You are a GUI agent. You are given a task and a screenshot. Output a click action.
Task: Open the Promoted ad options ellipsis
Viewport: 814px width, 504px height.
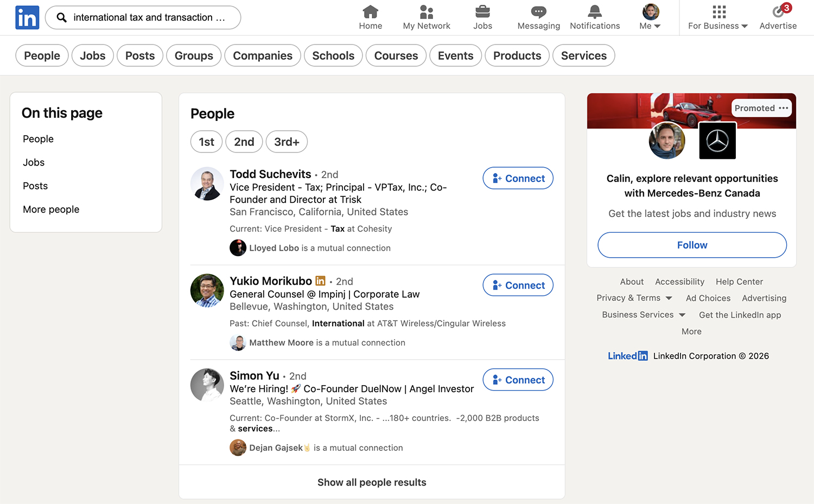(783, 108)
